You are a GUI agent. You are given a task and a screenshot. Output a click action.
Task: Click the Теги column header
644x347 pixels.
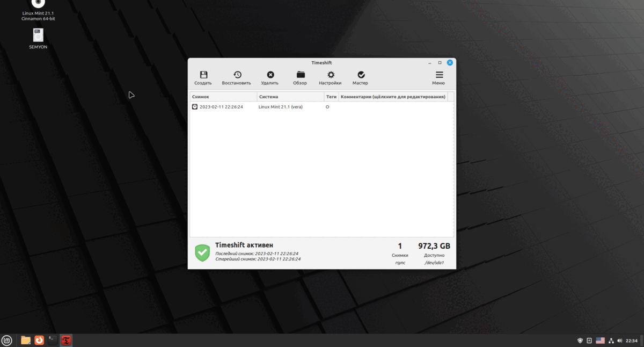coord(331,97)
